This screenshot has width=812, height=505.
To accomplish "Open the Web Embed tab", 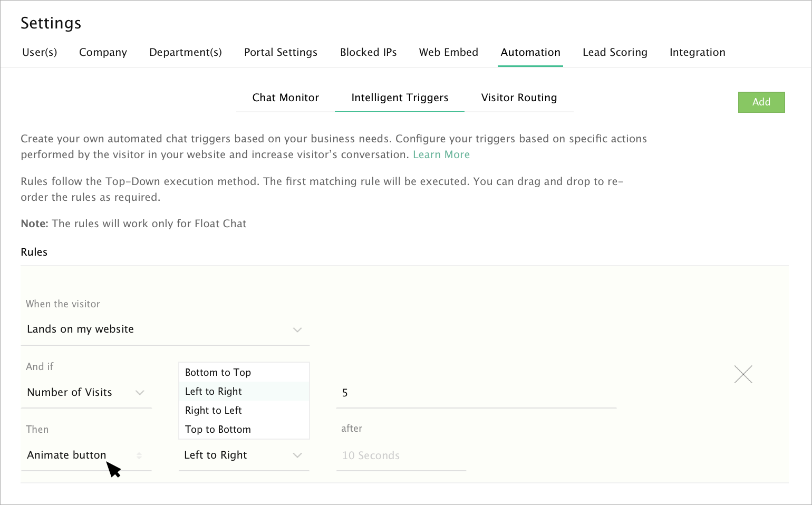I will pos(448,52).
